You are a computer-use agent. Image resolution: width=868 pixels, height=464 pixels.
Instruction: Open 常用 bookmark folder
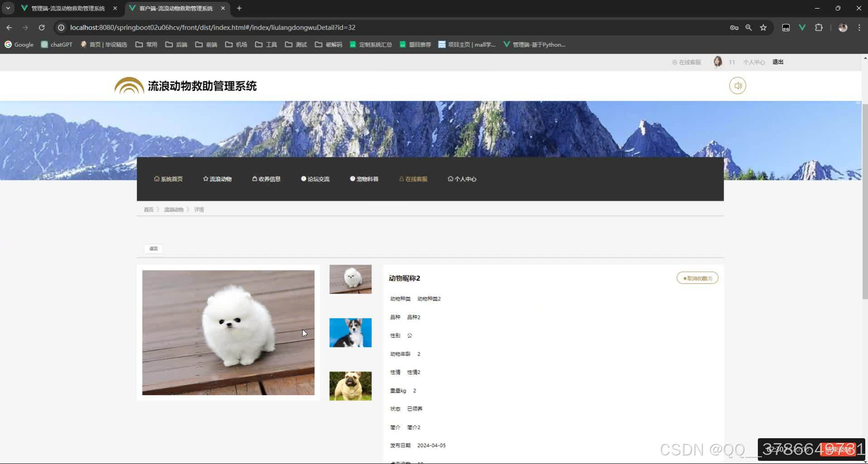point(146,44)
